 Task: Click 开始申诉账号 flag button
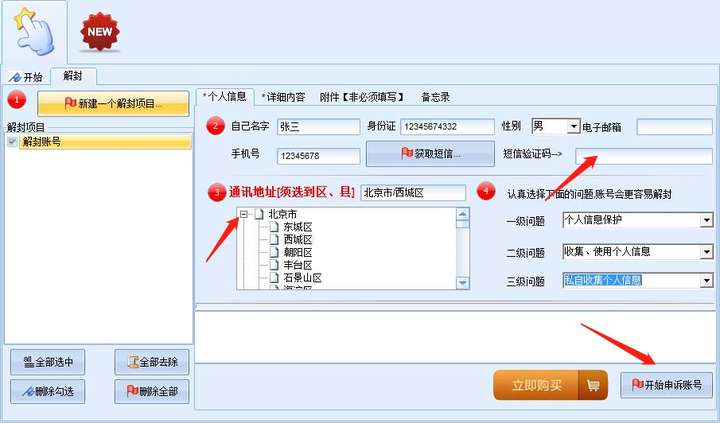coord(666,385)
